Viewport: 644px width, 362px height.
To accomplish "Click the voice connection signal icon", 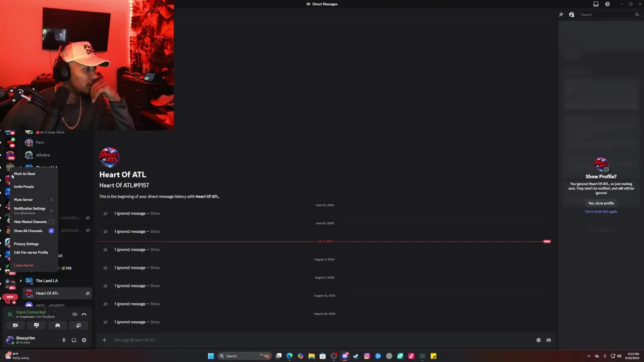I will pos(10,314).
